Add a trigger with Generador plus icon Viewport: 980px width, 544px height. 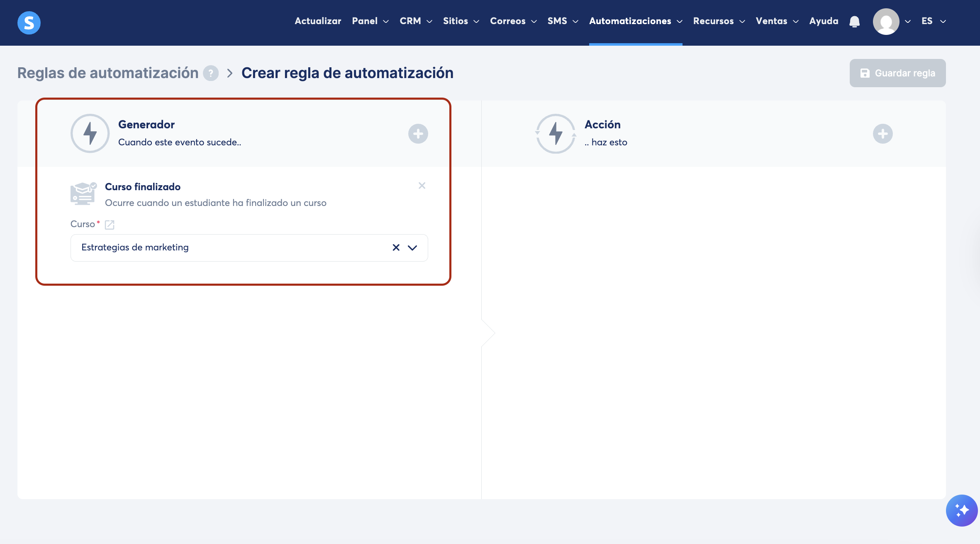(x=418, y=134)
